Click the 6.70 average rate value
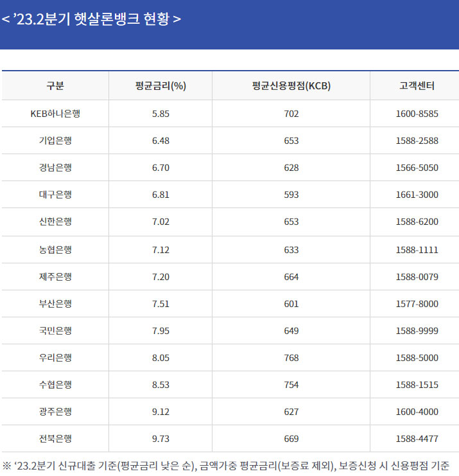459x476 pixels. click(160, 168)
